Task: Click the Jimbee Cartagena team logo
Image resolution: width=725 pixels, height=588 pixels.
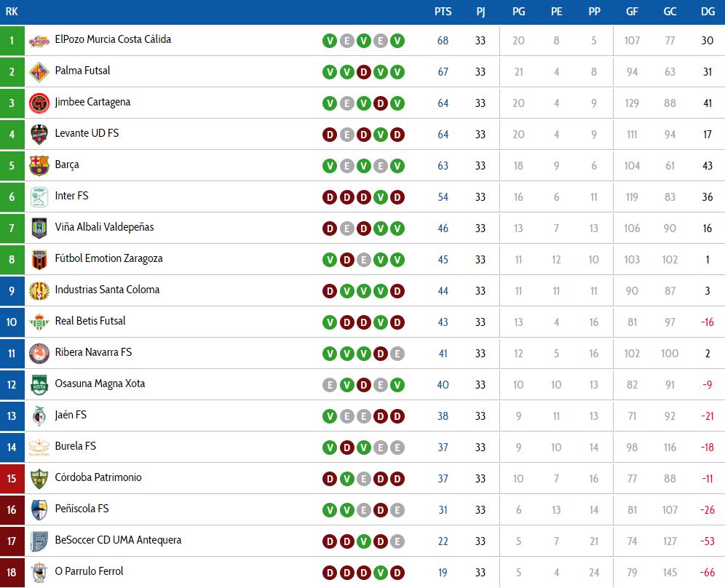Action: [x=39, y=103]
